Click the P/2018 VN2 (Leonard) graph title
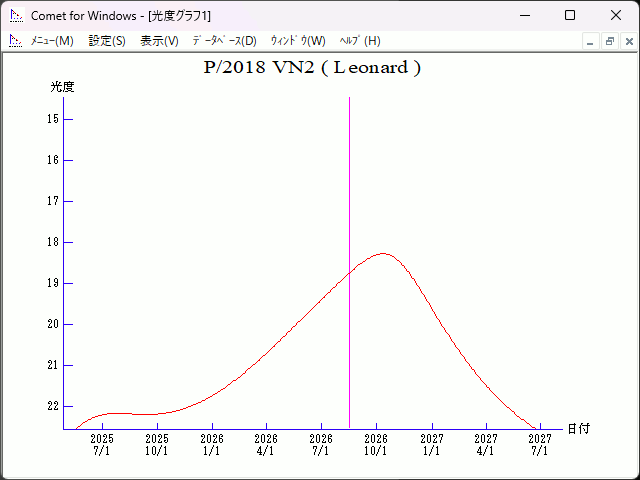Image resolution: width=640 pixels, height=480 pixels. tap(311, 68)
